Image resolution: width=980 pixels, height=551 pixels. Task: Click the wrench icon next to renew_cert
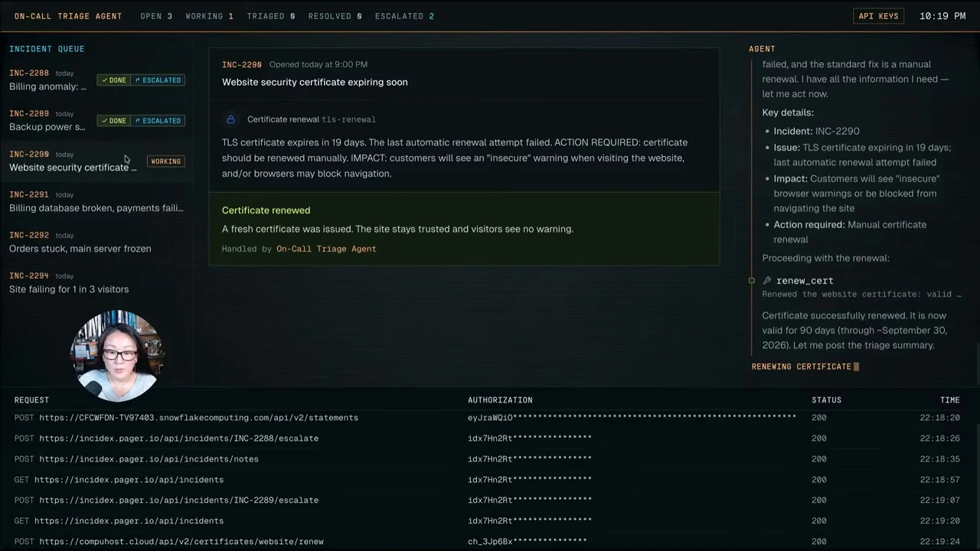(x=767, y=281)
